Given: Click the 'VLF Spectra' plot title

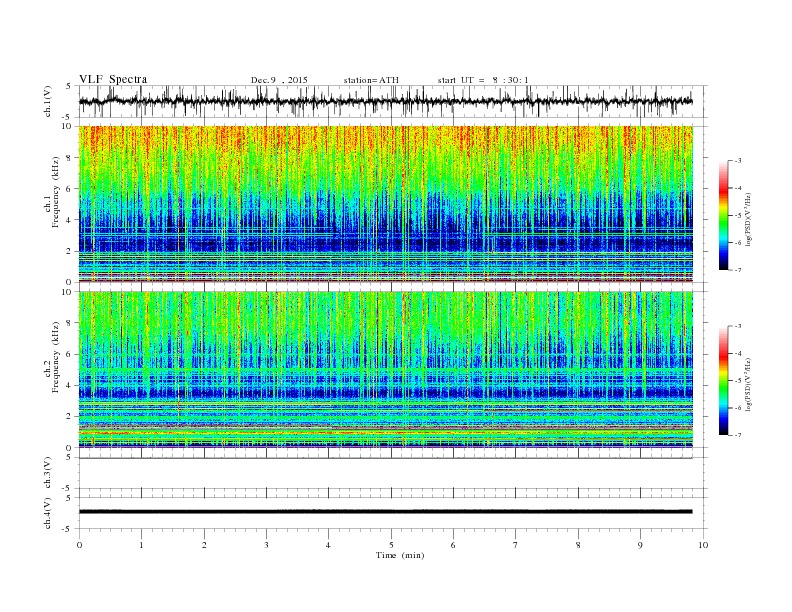Looking at the screenshot, I should pos(113,79).
